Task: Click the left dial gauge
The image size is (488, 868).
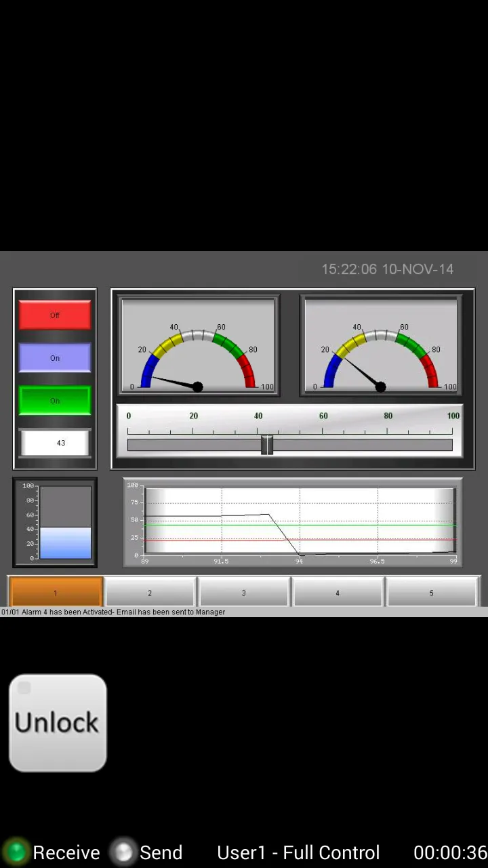Action: (198, 346)
